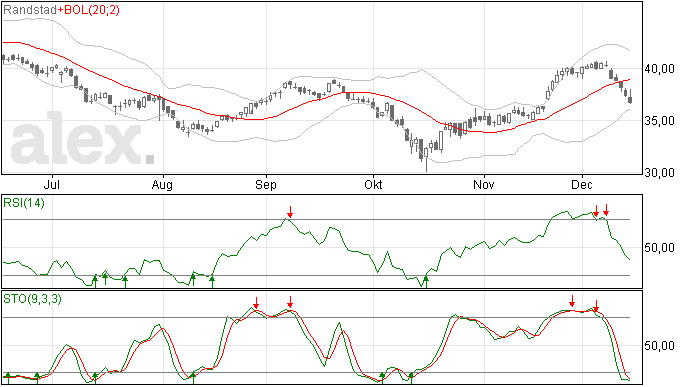The height and width of the screenshot is (387, 690).
Task: Click the 30,00 price axis value
Action: click(x=659, y=173)
